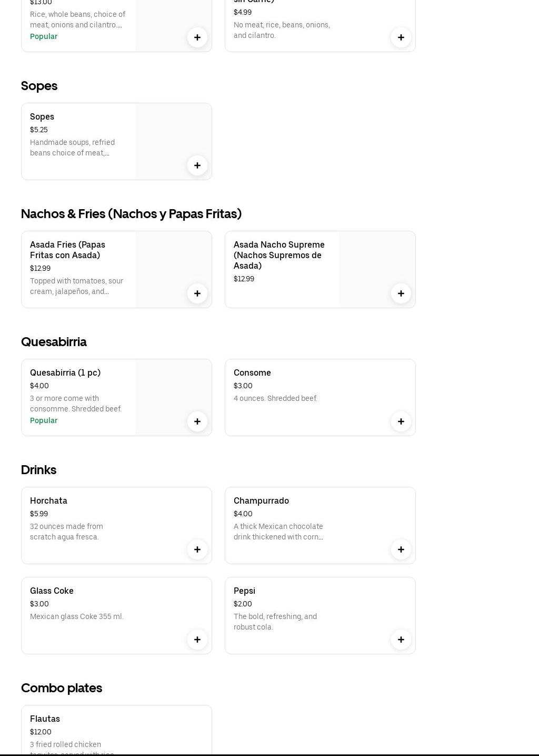Image resolution: width=539 pixels, height=756 pixels.
Task: Add the $4.99 no-meat item to cart
Action: 401,37
